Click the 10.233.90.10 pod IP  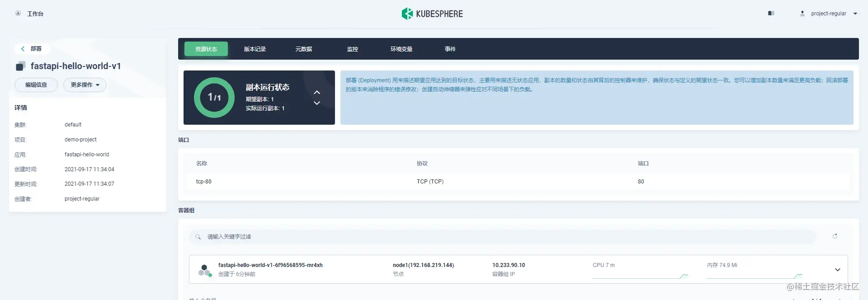pos(509,265)
